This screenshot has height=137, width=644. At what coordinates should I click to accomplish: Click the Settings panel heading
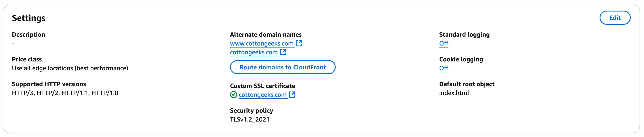29,18
